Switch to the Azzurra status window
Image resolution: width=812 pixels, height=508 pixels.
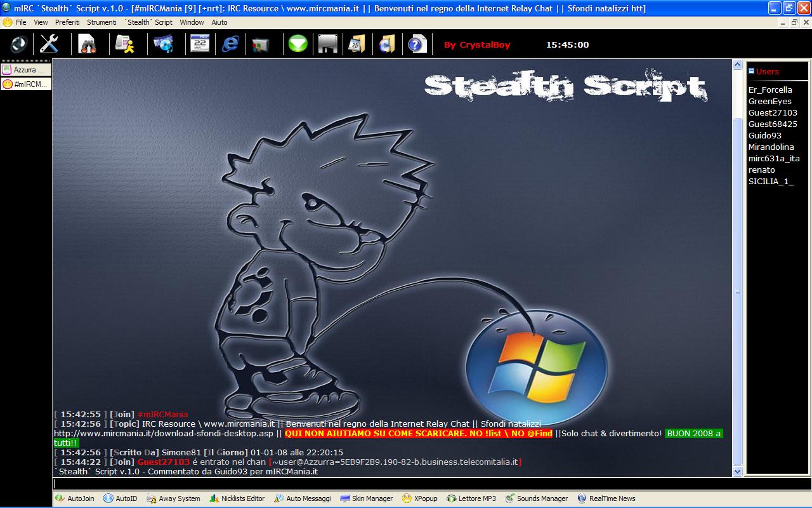pos(26,70)
